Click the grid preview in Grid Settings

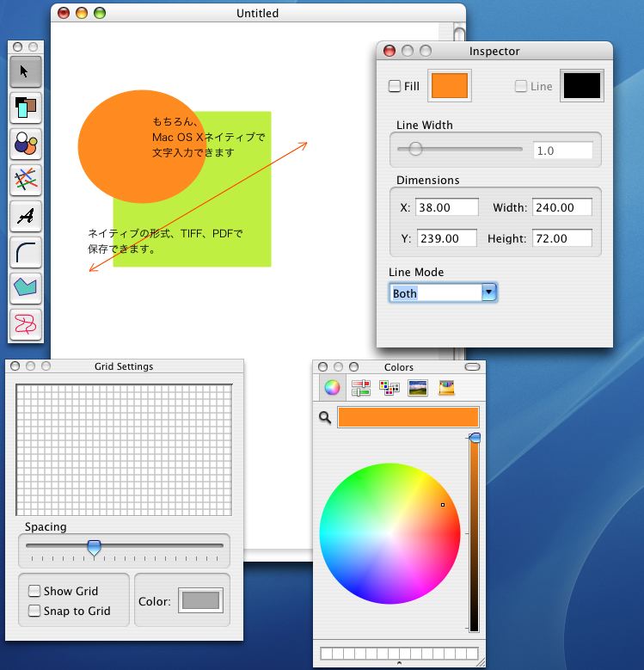point(124,450)
